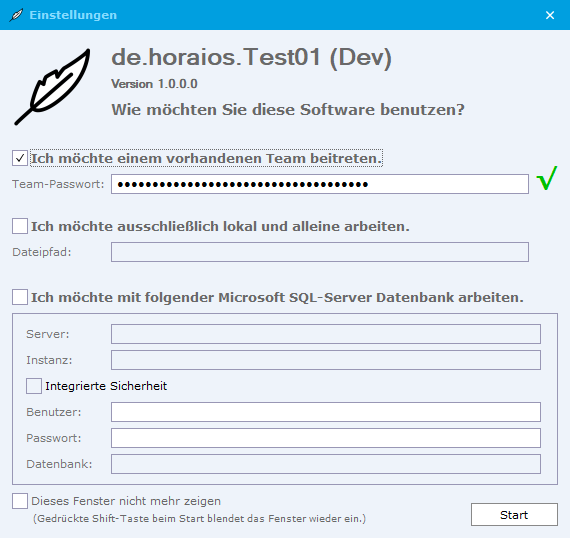Click the Einstellungen title bar text
Image resolution: width=570 pixels, height=538 pixels.
pyautogui.click(x=73, y=15)
